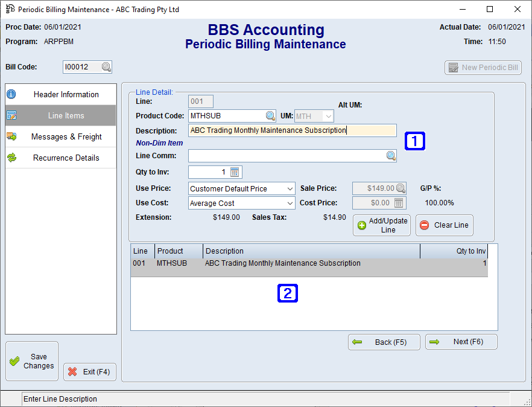Switch to Header Information section
The image size is (532, 407).
pyautogui.click(x=11, y=94)
